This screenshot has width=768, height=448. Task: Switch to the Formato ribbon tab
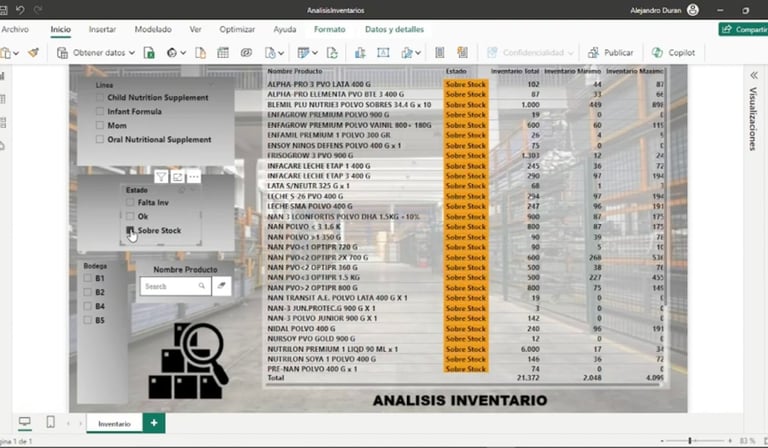click(x=330, y=29)
